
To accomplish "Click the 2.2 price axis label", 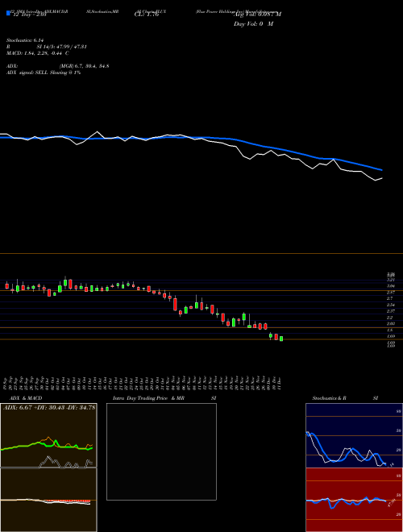I will (389, 318).
